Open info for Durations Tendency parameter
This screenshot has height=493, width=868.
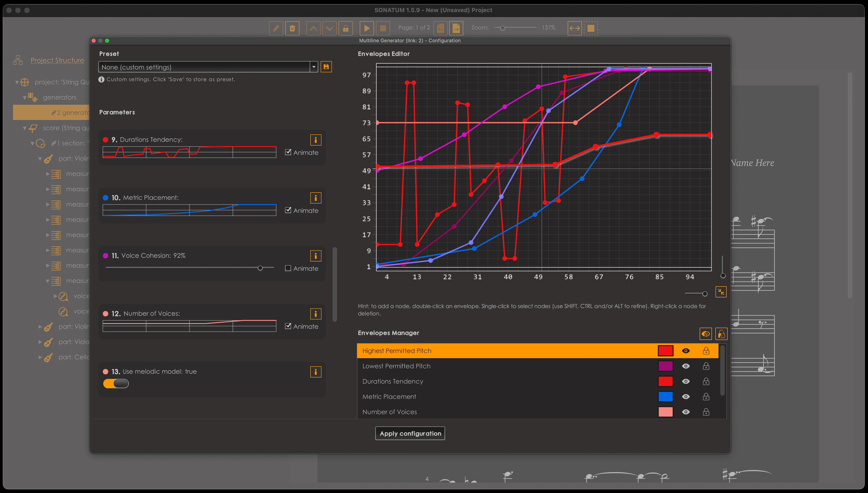316,140
